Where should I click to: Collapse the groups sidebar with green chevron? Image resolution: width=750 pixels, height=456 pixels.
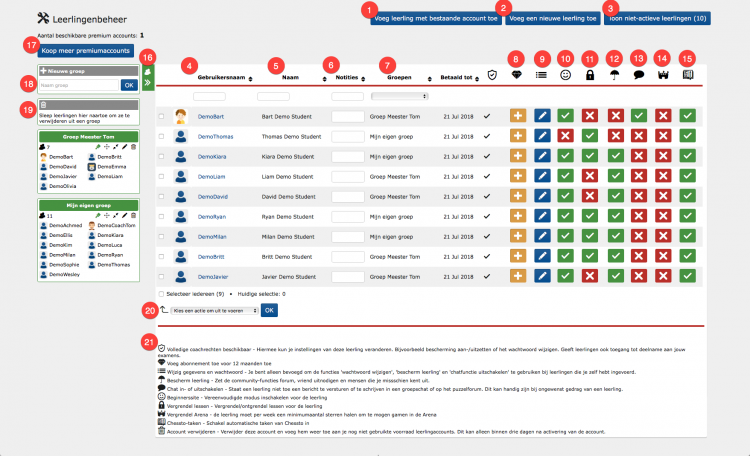click(148, 82)
